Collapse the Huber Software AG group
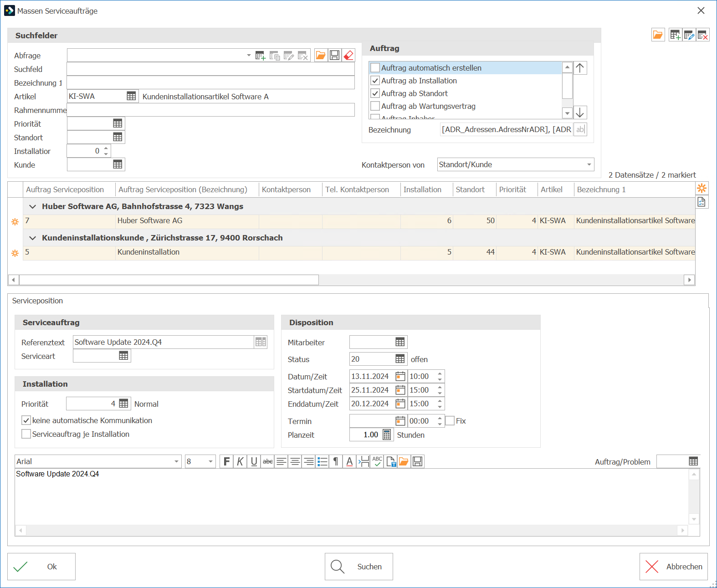717x588 pixels. pyautogui.click(x=33, y=206)
